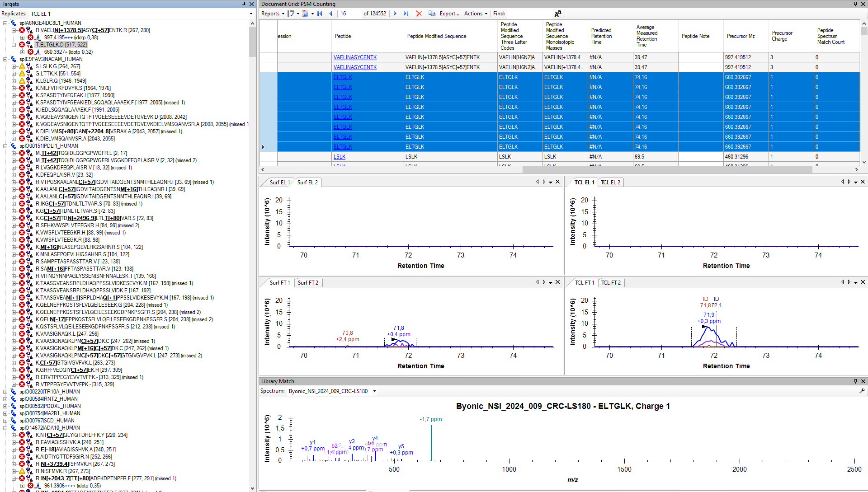Go to the next grid record

click(395, 14)
